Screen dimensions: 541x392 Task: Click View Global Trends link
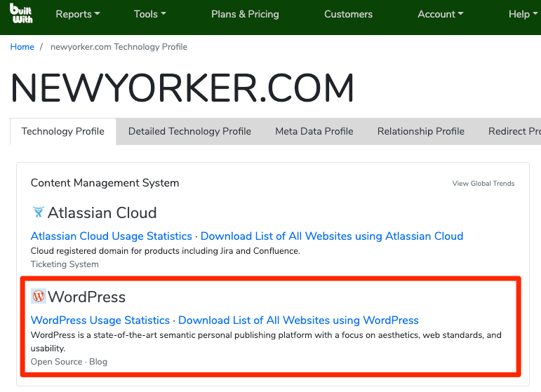pos(483,184)
